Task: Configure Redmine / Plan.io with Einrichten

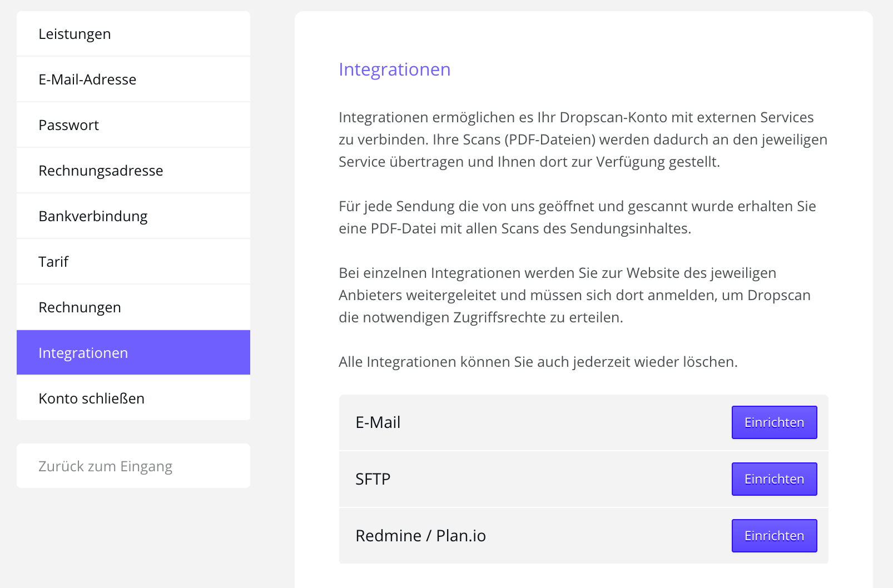Action: coord(774,535)
